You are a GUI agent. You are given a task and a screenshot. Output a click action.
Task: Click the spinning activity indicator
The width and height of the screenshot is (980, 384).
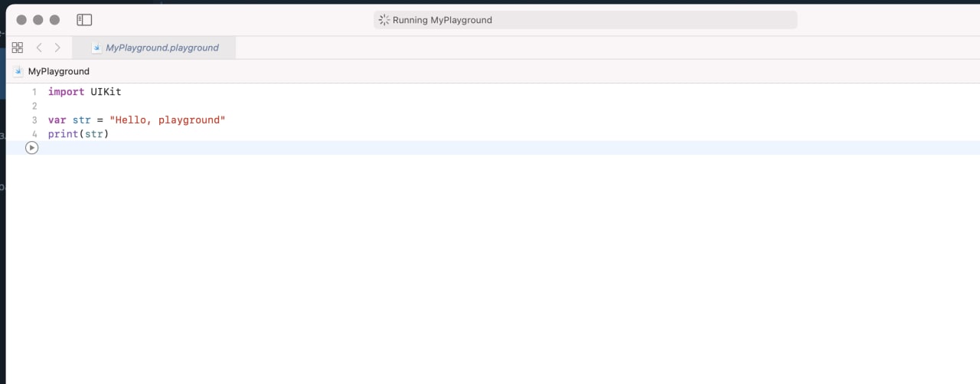[384, 20]
